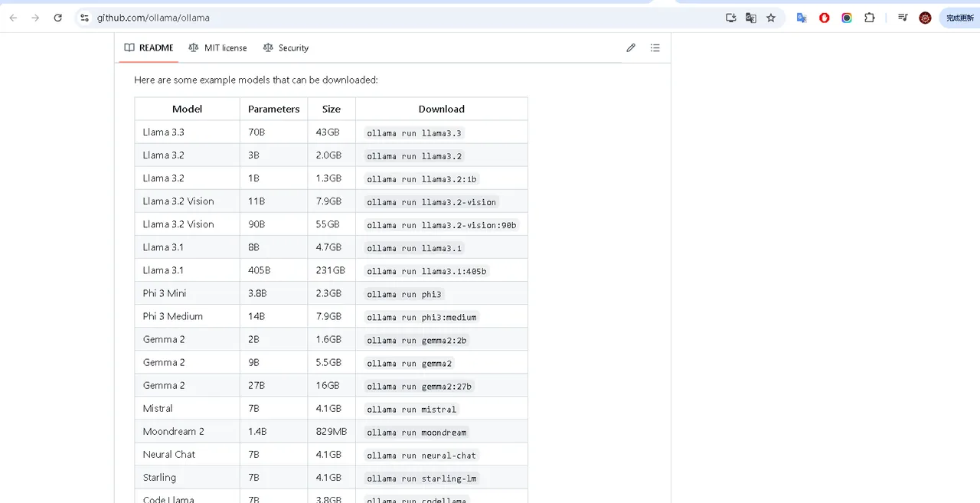Click the red Opera-style extension icon

tap(825, 18)
